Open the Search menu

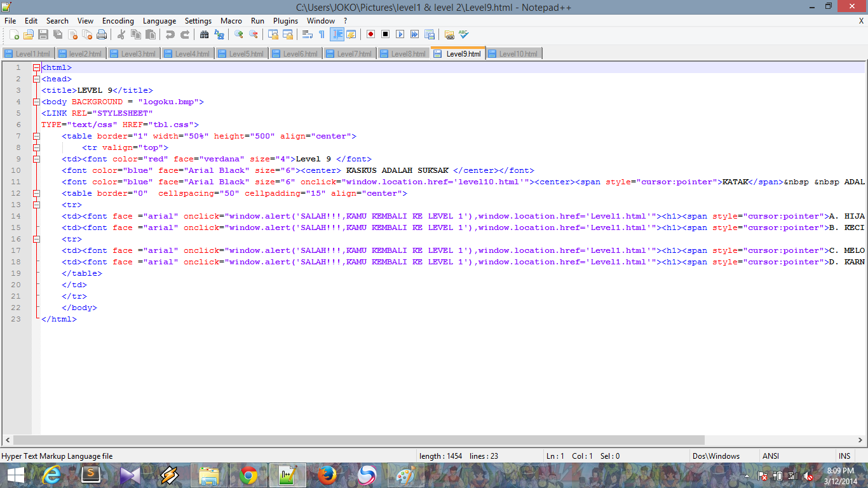pyautogui.click(x=57, y=21)
